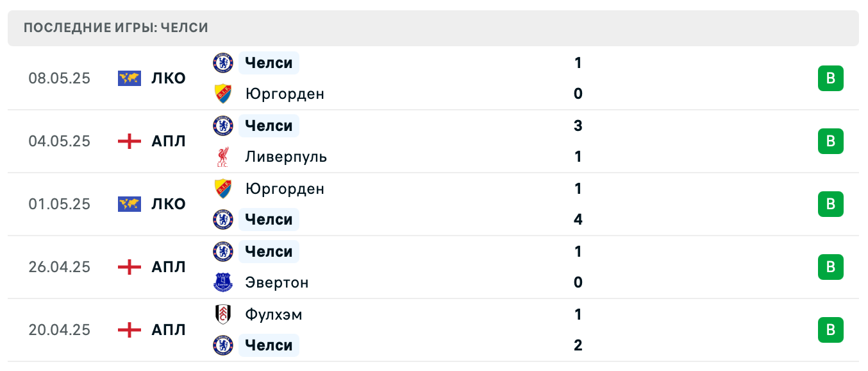Click the 20.04.25 match date

[x=60, y=330]
